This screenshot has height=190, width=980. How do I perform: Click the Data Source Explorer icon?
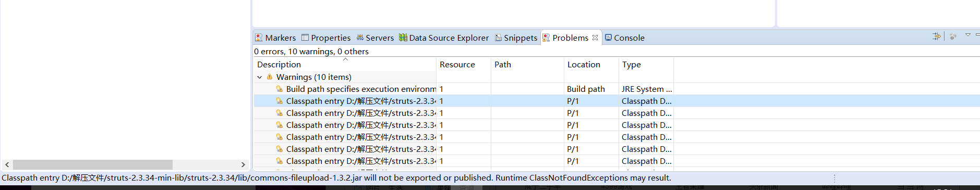click(403, 38)
